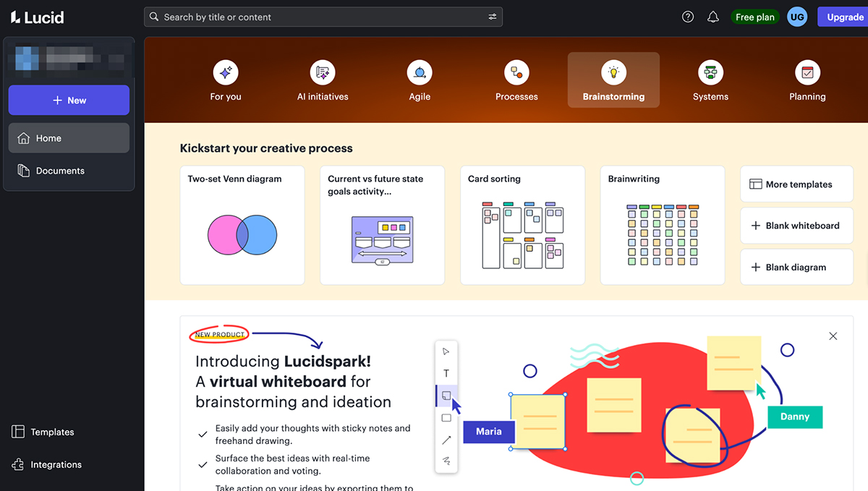Open the help menu
This screenshot has width=868, height=491.
pos(687,16)
